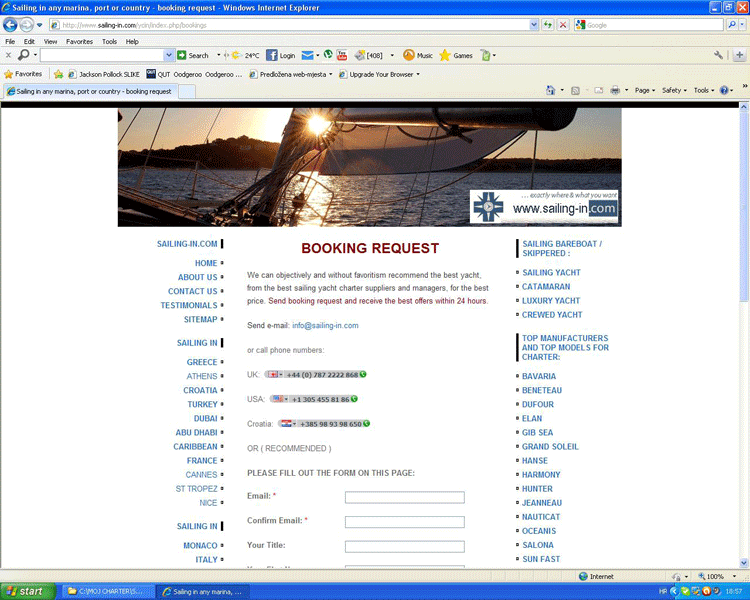Click the toolbar magnifying glass icon
This screenshot has width=750, height=600.
click(x=23, y=55)
